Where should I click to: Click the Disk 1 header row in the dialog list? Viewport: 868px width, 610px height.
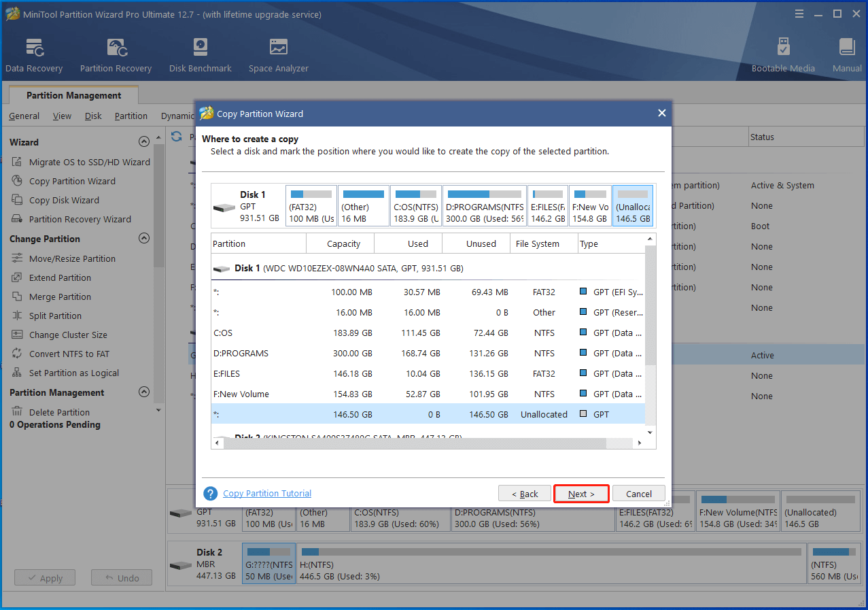pyautogui.click(x=428, y=268)
